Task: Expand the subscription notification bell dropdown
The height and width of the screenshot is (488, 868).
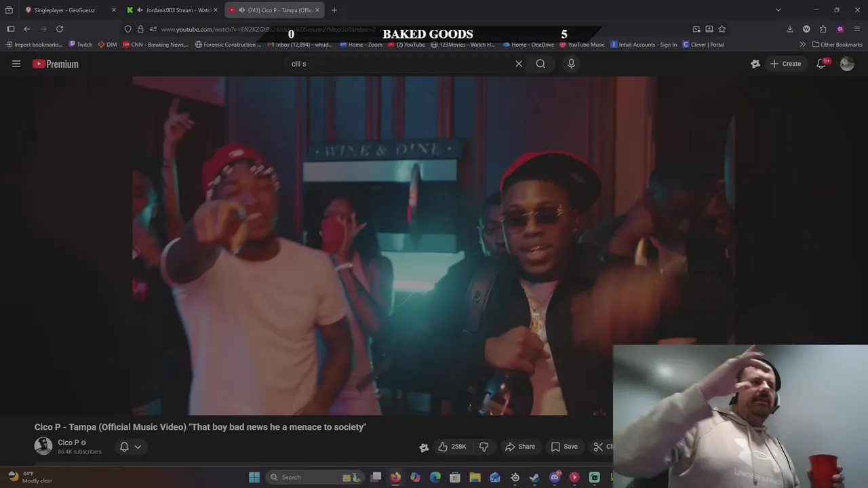Action: 130,447
